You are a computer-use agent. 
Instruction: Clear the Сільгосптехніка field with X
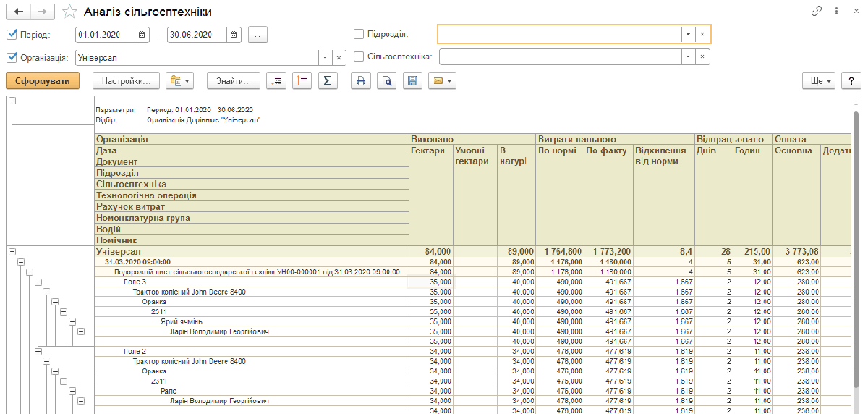pos(702,57)
